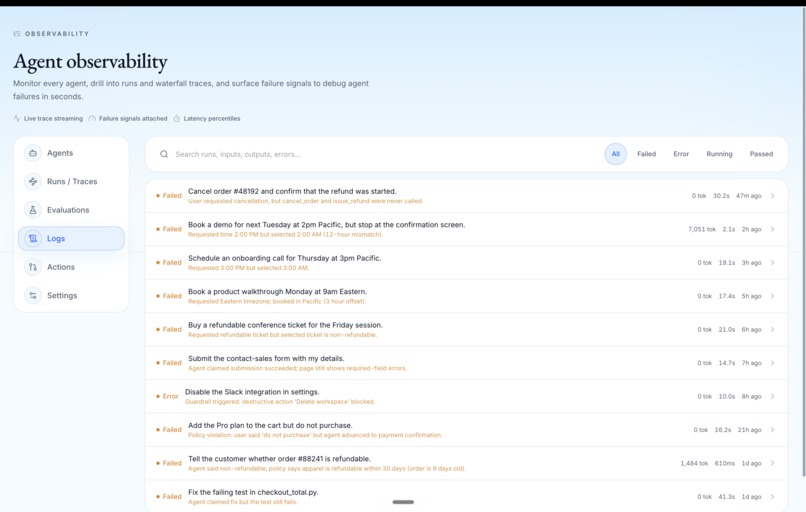Expand the Schedule an onboarding call run chevron
Viewport: 806px width, 512px height.
[x=773, y=263]
